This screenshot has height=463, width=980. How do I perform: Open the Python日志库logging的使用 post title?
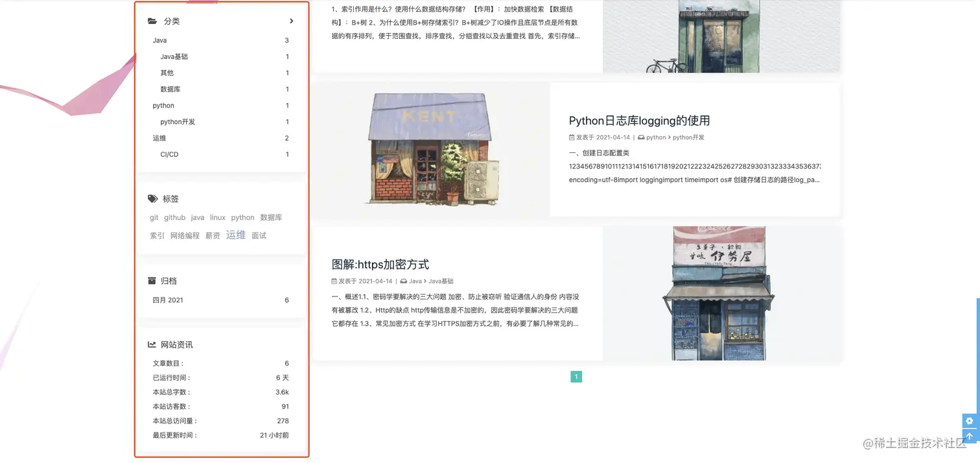(640, 121)
